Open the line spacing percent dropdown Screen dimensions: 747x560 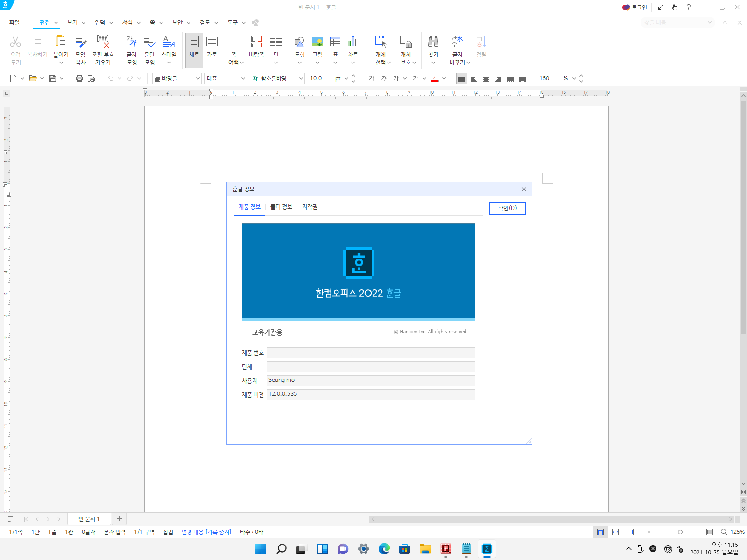coord(574,78)
